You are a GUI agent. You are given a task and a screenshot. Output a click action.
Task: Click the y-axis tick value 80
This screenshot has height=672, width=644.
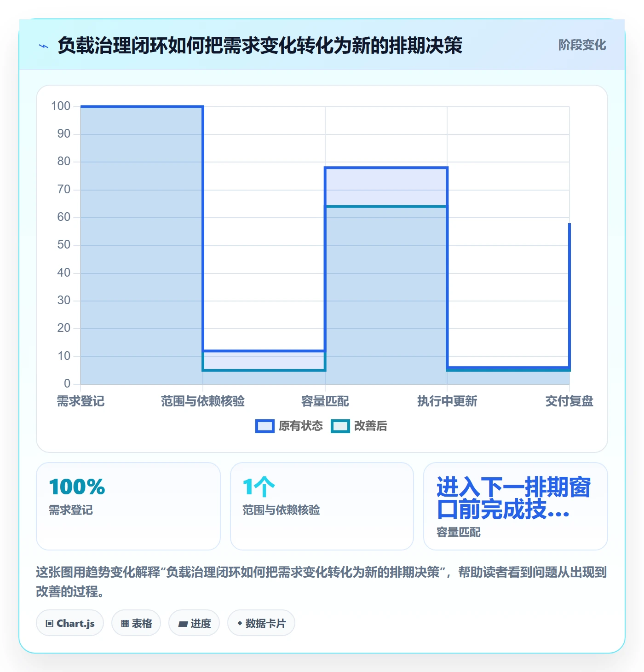coord(64,162)
